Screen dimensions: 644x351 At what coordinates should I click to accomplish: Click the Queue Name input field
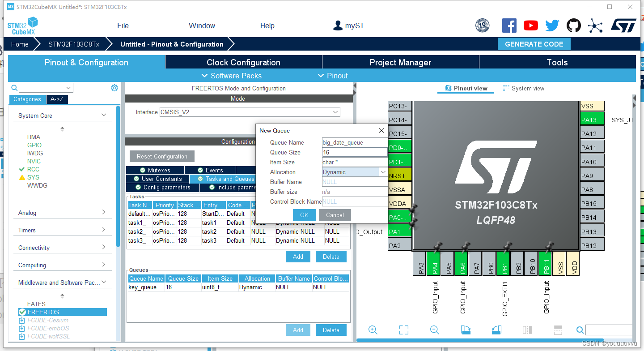coord(355,142)
